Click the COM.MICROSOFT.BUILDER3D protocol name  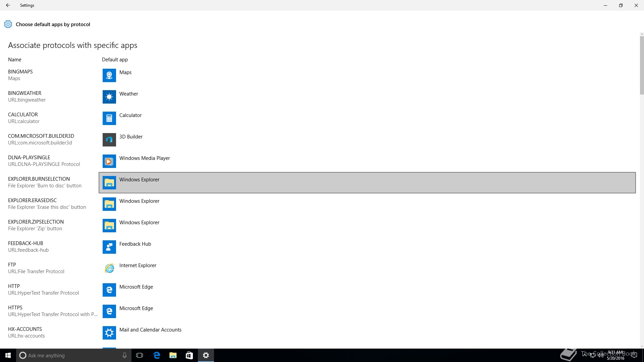(x=41, y=136)
